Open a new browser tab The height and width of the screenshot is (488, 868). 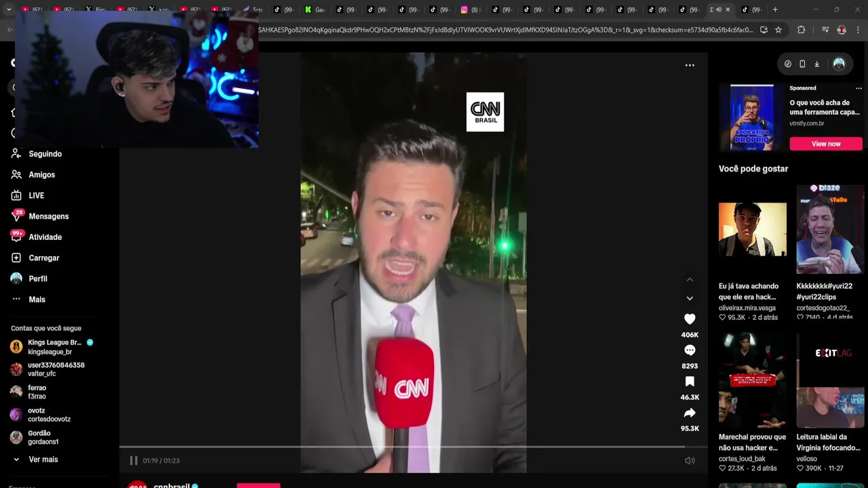point(775,9)
